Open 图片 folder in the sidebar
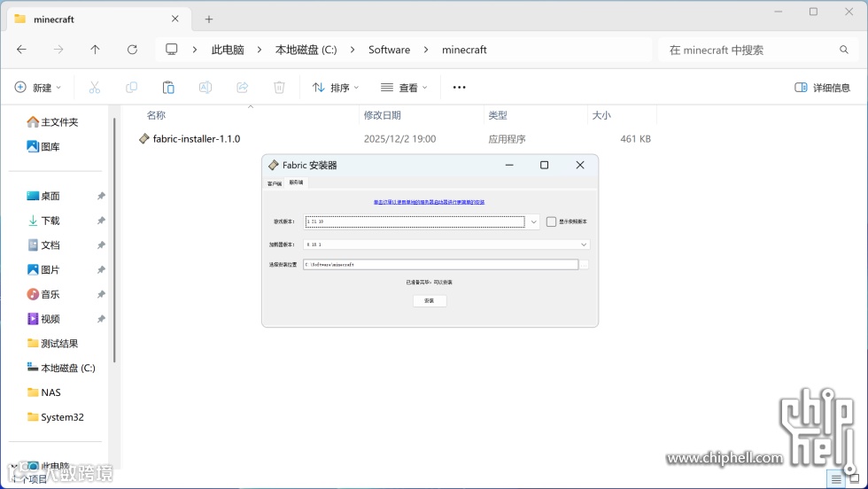The height and width of the screenshot is (489, 868). coord(43,269)
